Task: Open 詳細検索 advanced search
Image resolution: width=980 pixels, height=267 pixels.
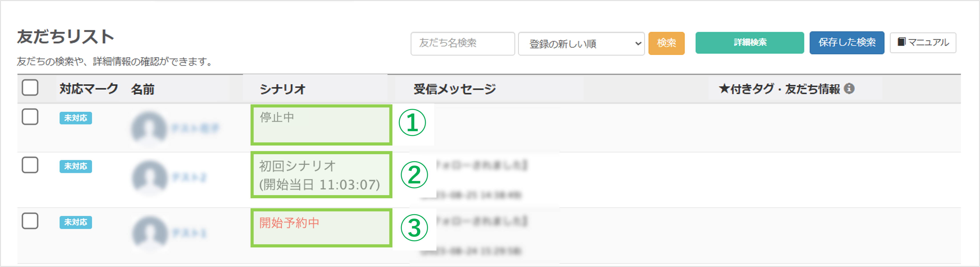Action: 749,43
